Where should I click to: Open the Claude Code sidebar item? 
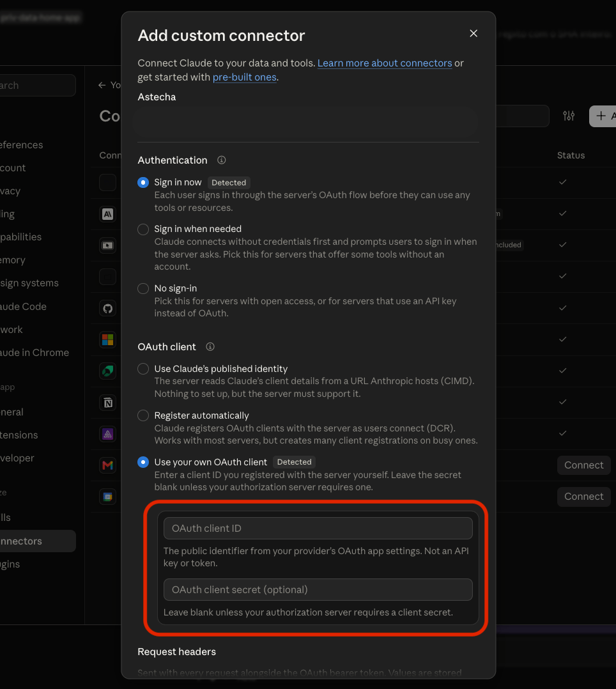tap(23, 306)
